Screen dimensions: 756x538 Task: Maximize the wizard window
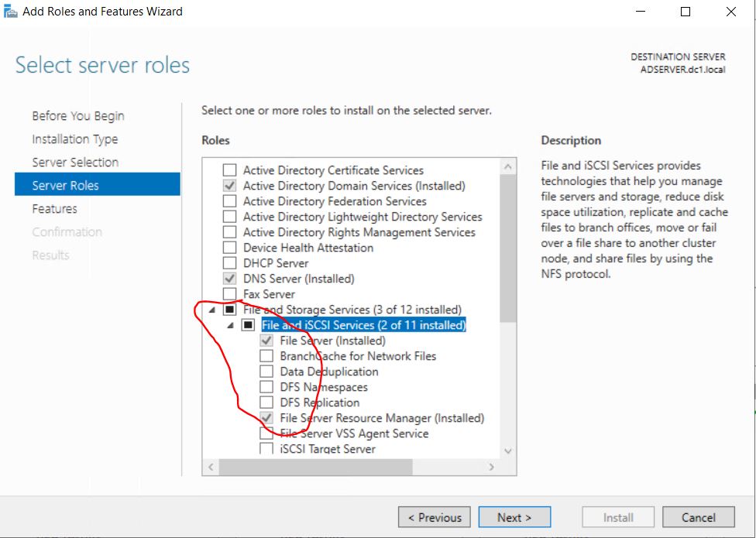(685, 12)
